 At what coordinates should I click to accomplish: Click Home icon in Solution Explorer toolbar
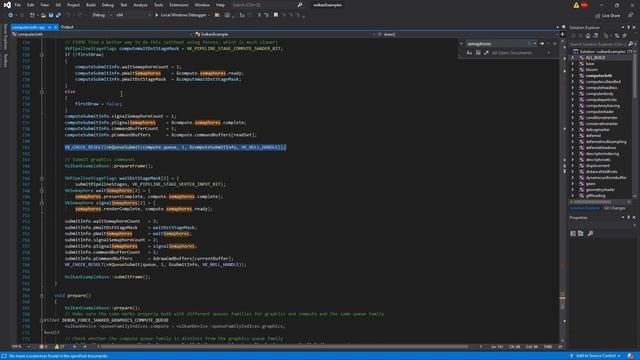point(588,36)
